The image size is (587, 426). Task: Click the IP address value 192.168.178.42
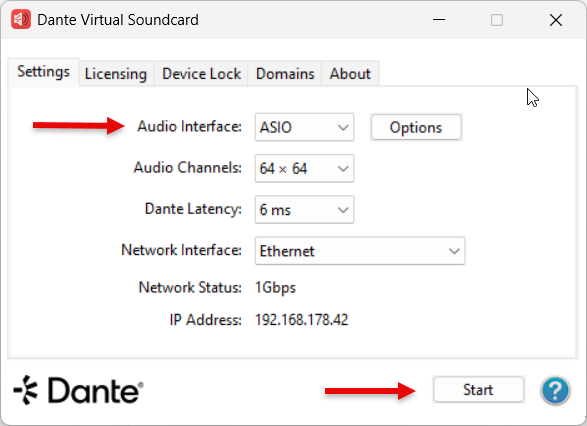(302, 320)
